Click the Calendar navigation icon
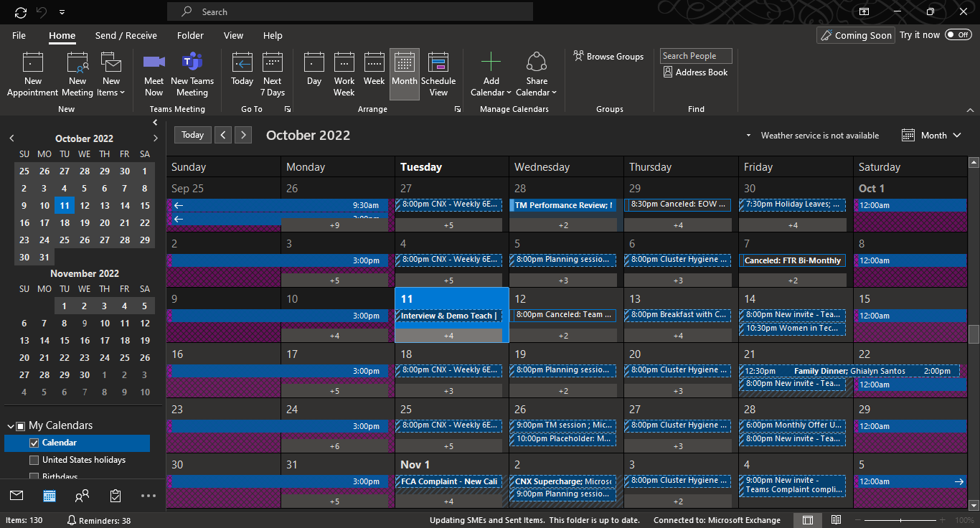This screenshot has height=528, width=980. coord(50,495)
